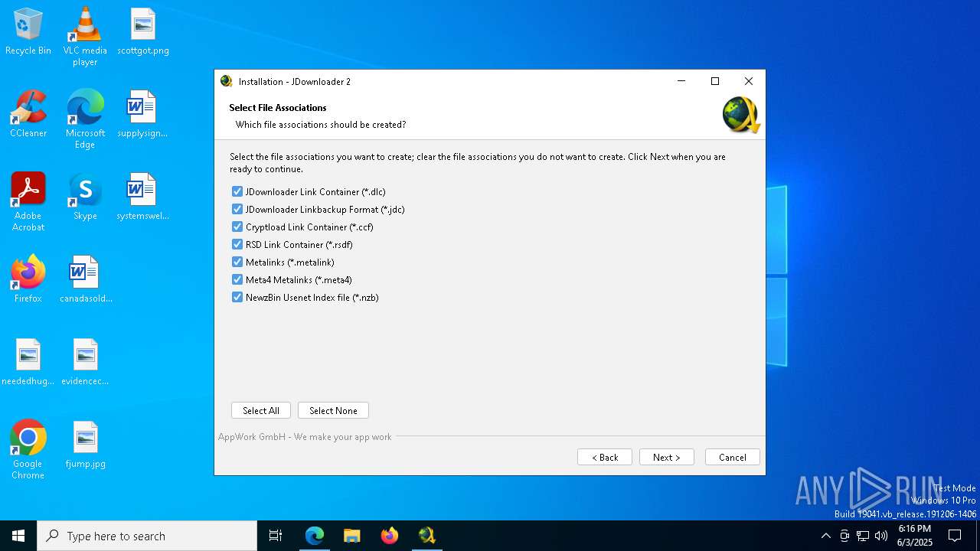Uncheck Meta4 Metalinks (*.meta4) option

(x=237, y=280)
